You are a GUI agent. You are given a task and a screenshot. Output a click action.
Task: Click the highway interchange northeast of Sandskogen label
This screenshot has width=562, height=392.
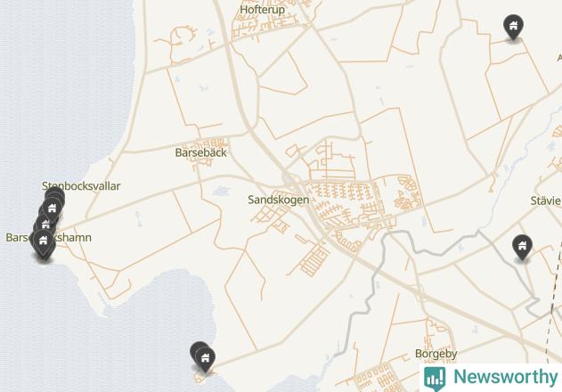point(289,178)
